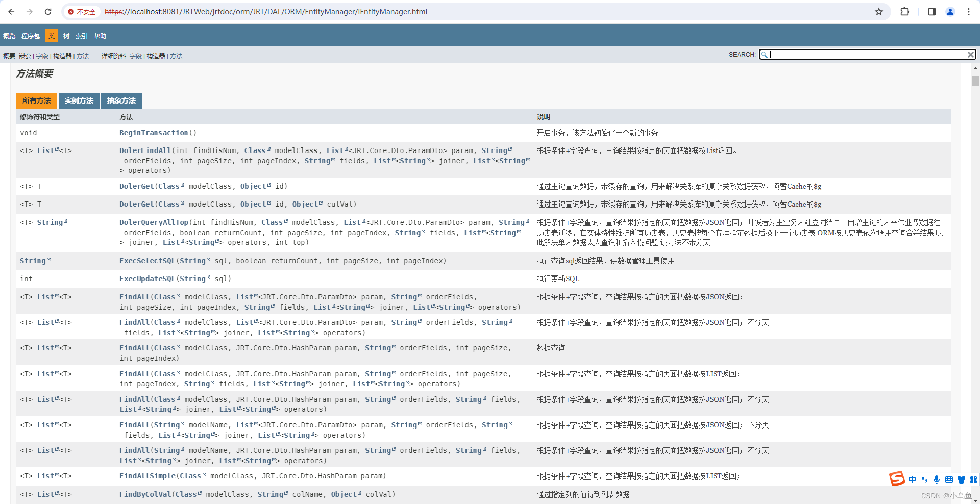The image size is (980, 504).
Task: Click the insecure site warning badge
Action: [x=82, y=12]
